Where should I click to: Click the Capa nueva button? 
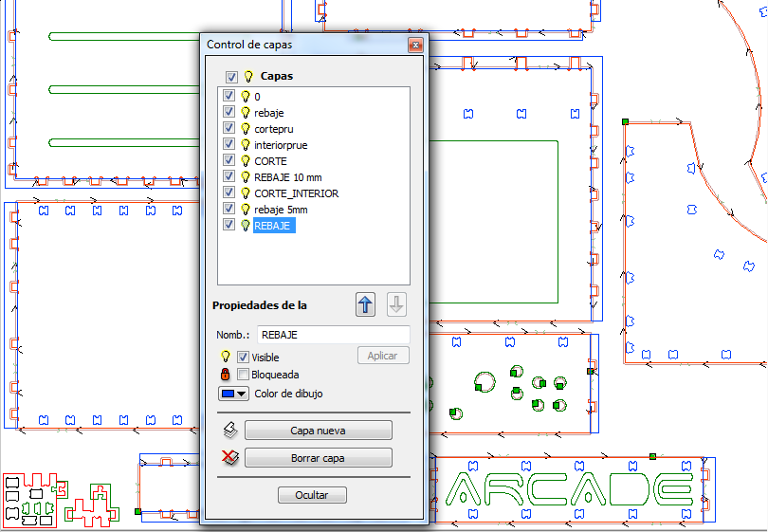point(319,431)
